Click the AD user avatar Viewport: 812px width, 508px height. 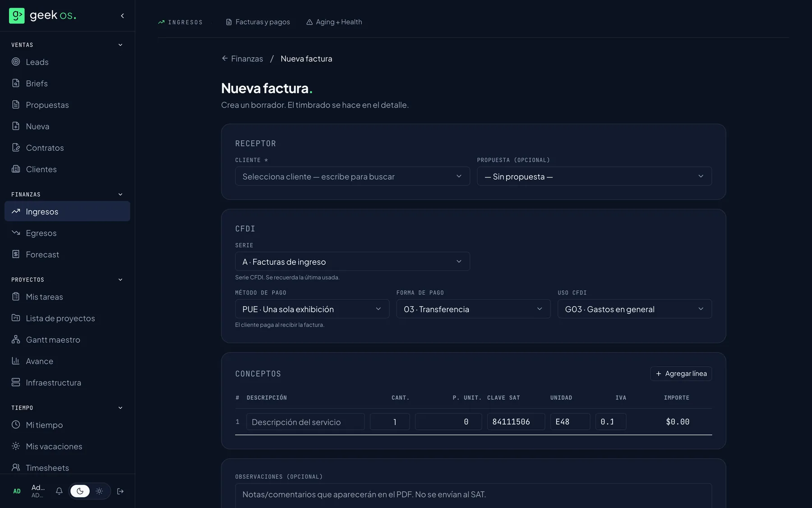(17, 491)
